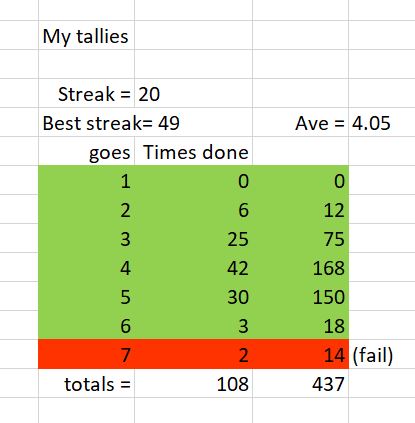Select the times-done cell showing 6
415x423 pixels.
pyautogui.click(x=193, y=209)
